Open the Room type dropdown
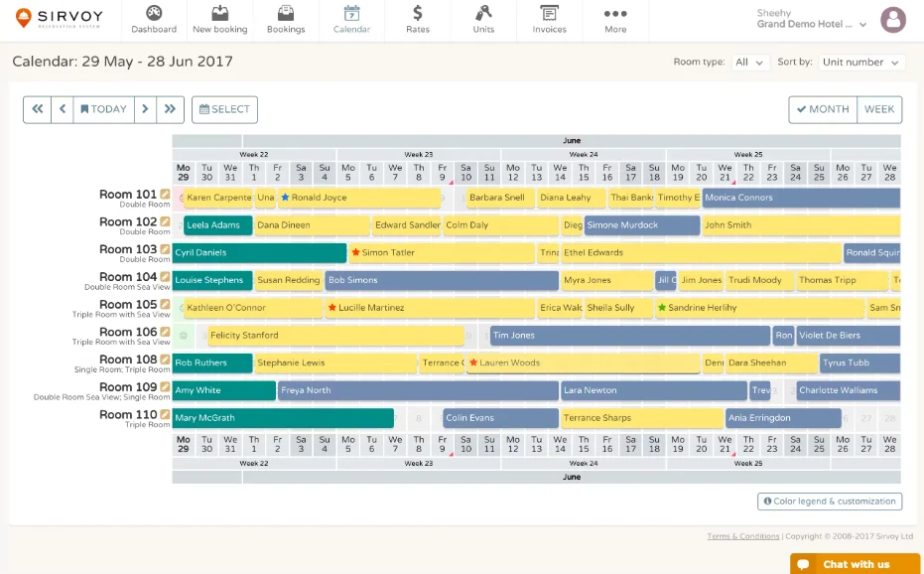924x574 pixels. pyautogui.click(x=749, y=63)
